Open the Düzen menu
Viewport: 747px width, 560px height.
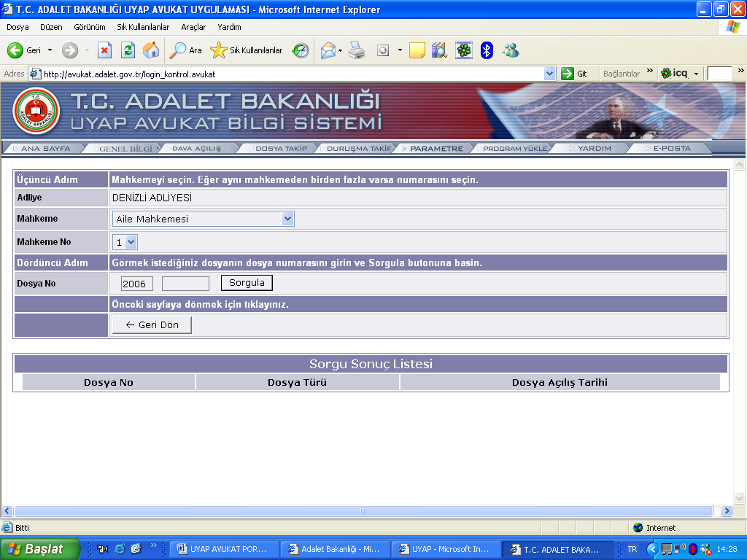51,27
